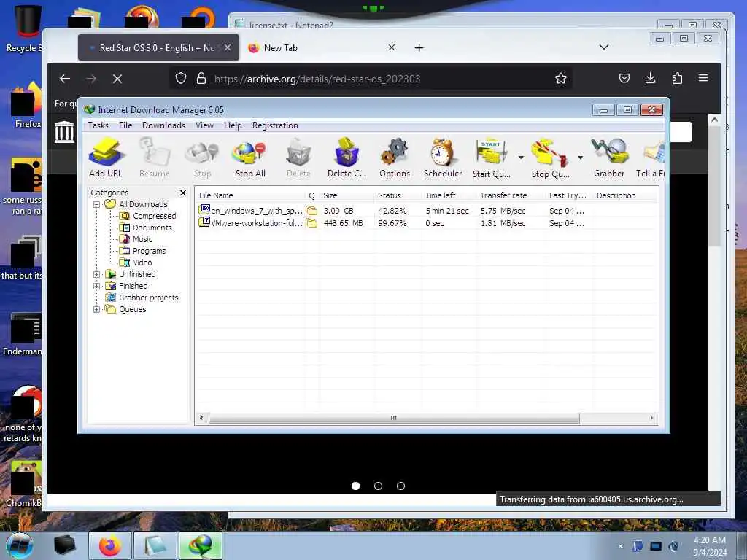Open the Registration menu
Viewport: 747px width, 560px height.
[275, 125]
